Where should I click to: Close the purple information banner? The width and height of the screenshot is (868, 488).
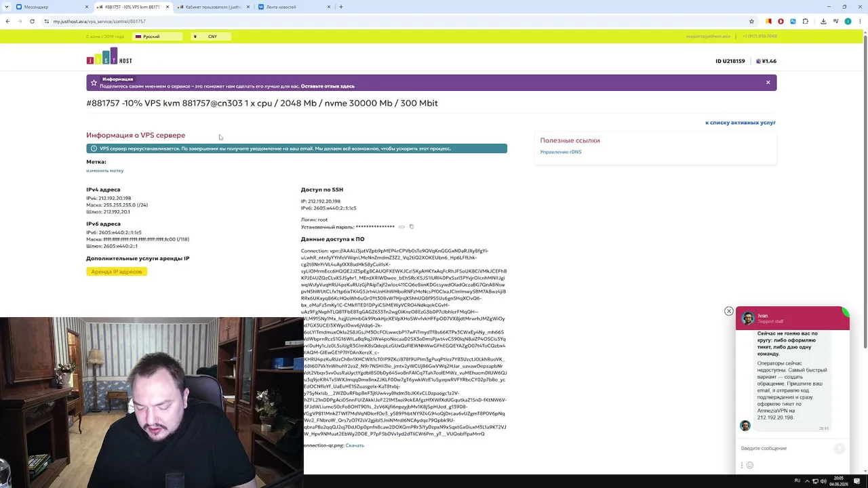[768, 82]
